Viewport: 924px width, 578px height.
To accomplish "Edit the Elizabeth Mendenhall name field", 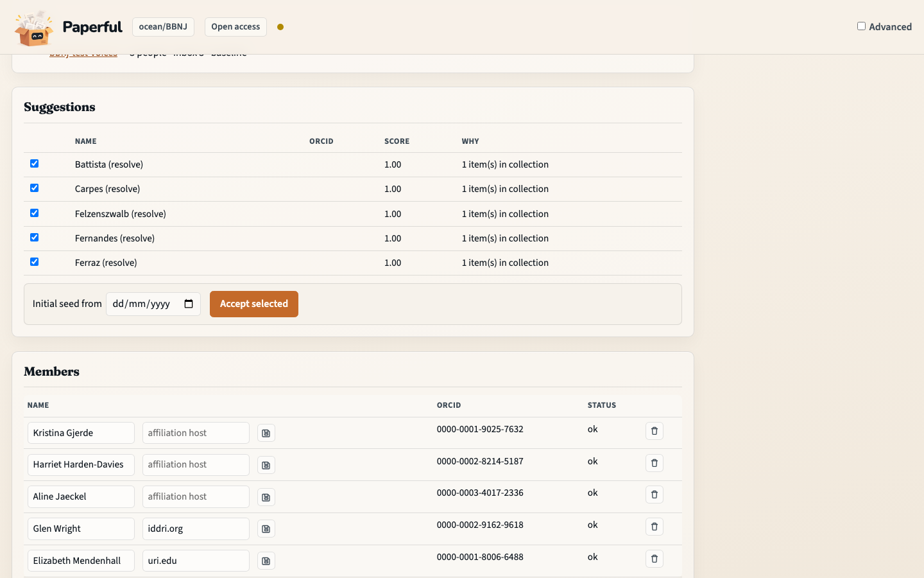I will pyautogui.click(x=81, y=561).
